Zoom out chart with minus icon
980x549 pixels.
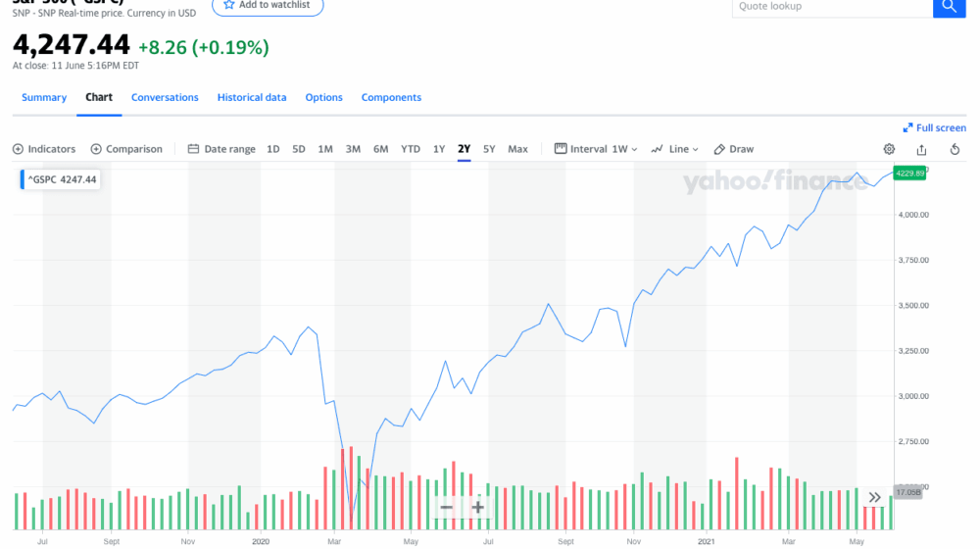(x=447, y=507)
